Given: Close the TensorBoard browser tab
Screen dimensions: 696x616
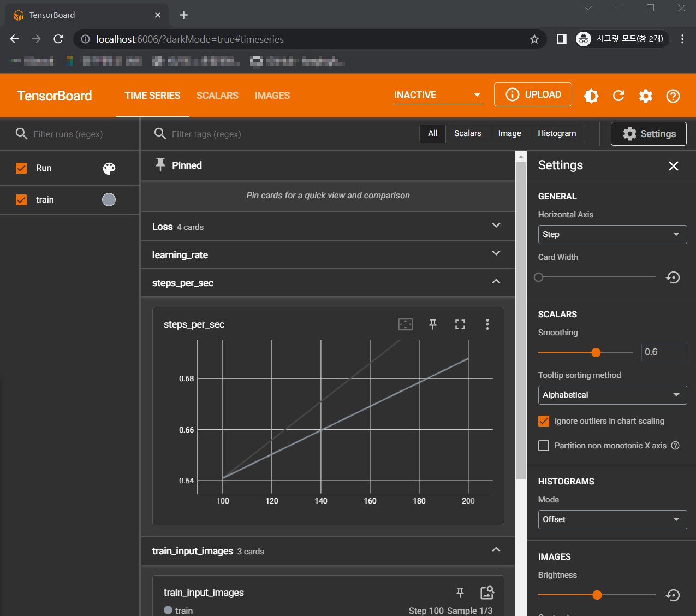Looking at the screenshot, I should 158,15.
